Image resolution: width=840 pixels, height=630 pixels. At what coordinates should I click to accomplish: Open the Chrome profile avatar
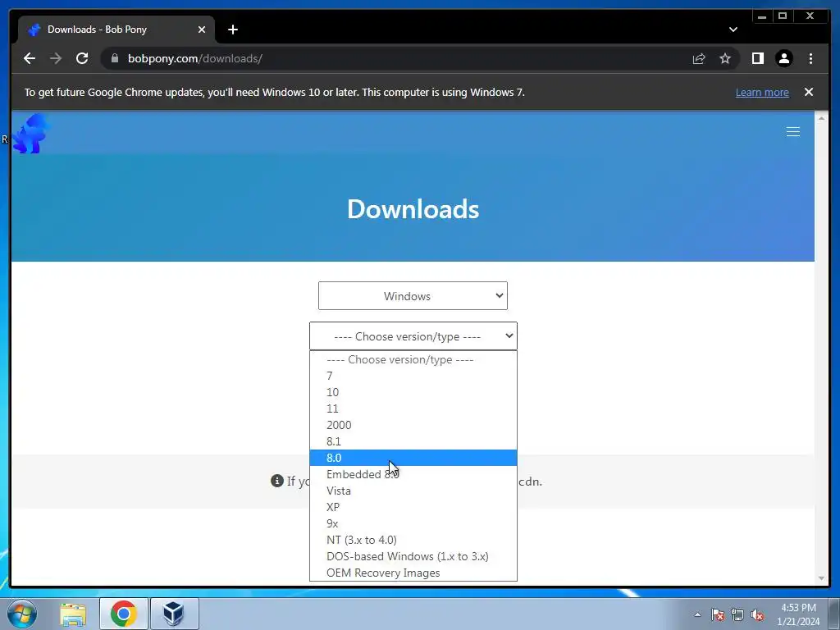[x=783, y=58]
